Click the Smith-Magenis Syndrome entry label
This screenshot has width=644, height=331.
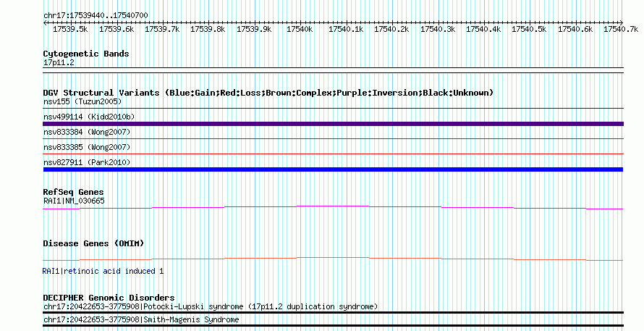pos(141,320)
